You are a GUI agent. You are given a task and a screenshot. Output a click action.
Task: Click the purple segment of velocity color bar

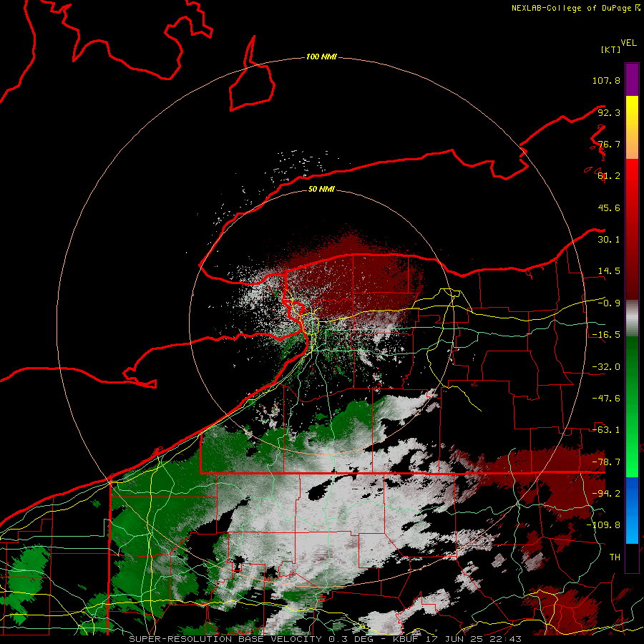pyautogui.click(x=632, y=79)
